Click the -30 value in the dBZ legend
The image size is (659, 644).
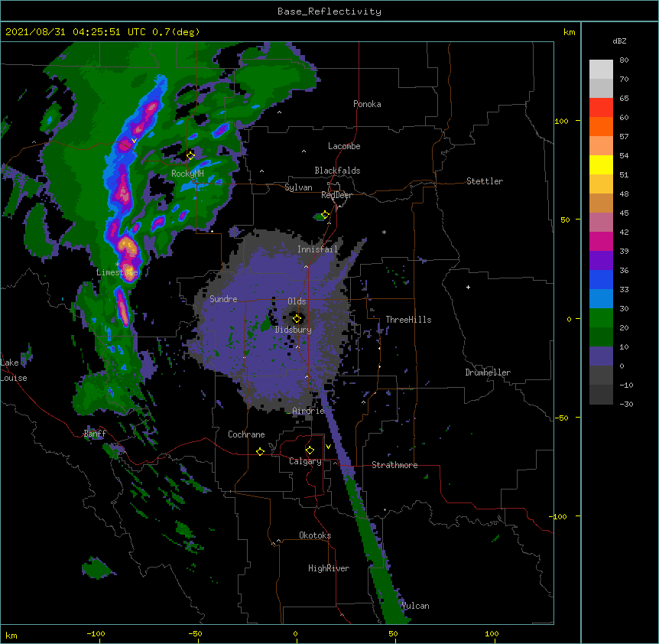point(626,404)
